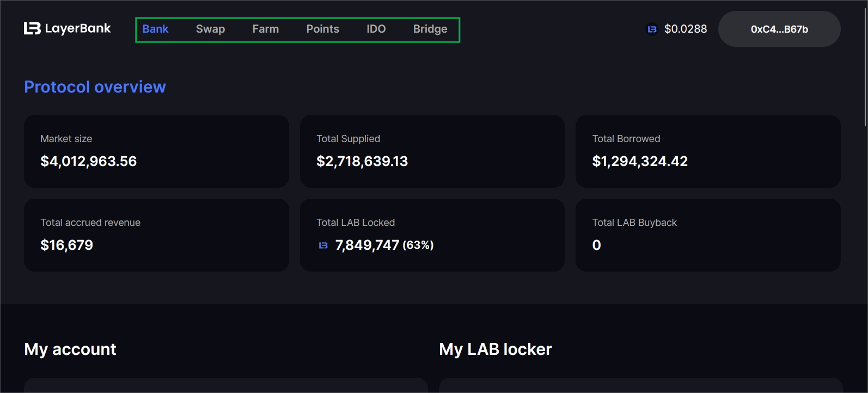
Task: Click the Protocol overview heading
Action: click(95, 87)
